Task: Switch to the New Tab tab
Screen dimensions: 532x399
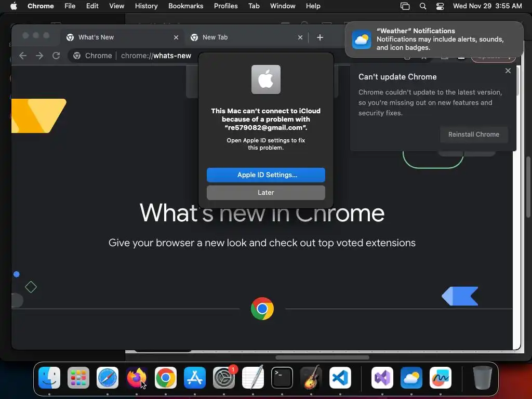Action: [x=247, y=37]
